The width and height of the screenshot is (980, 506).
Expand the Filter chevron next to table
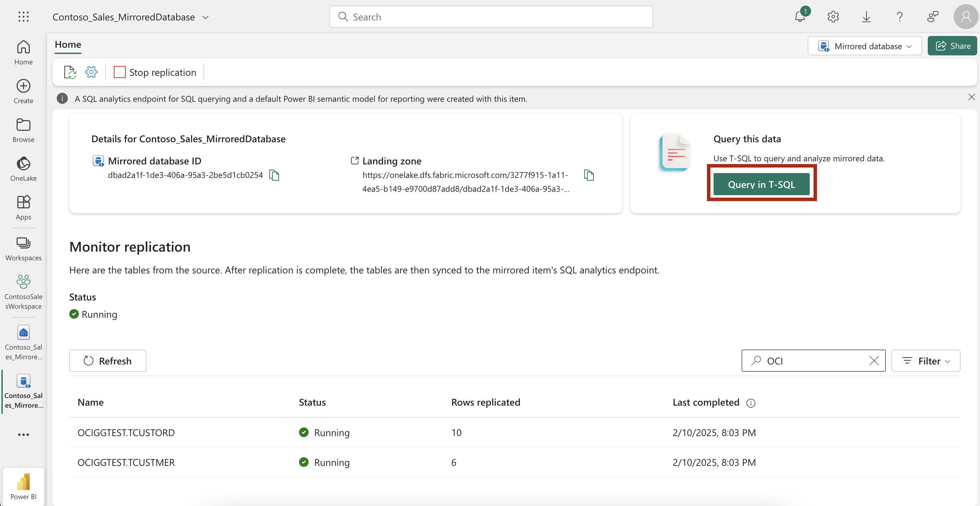[947, 361]
